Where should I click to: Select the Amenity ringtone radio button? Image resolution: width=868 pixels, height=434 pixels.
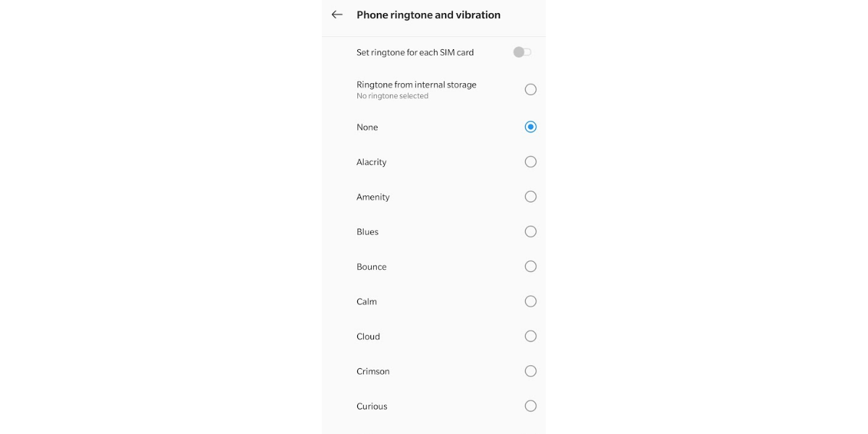tap(530, 196)
